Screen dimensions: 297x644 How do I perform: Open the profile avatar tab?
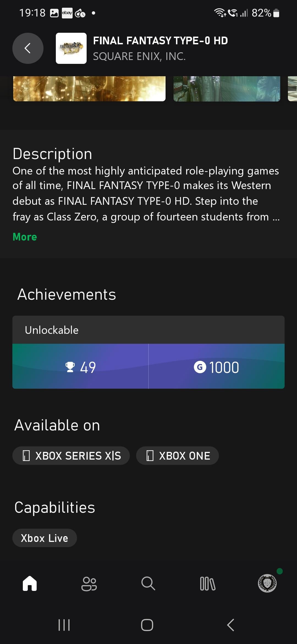click(267, 583)
